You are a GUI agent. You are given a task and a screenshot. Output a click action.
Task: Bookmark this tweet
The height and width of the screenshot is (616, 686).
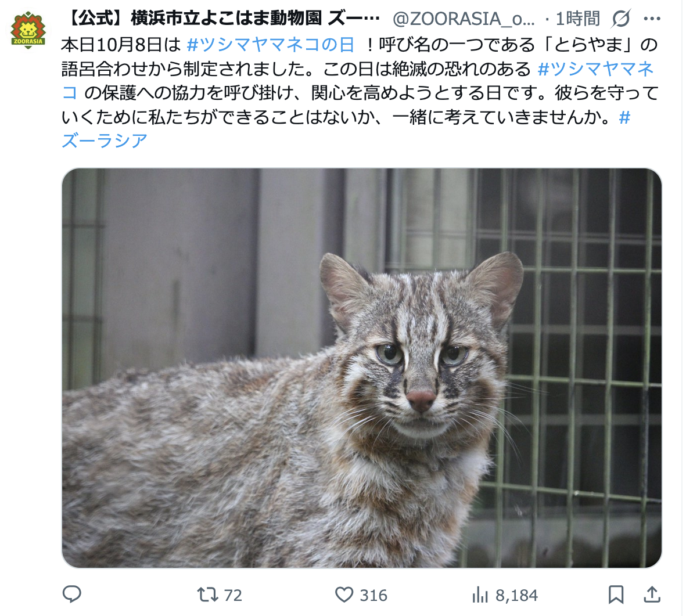(x=616, y=595)
